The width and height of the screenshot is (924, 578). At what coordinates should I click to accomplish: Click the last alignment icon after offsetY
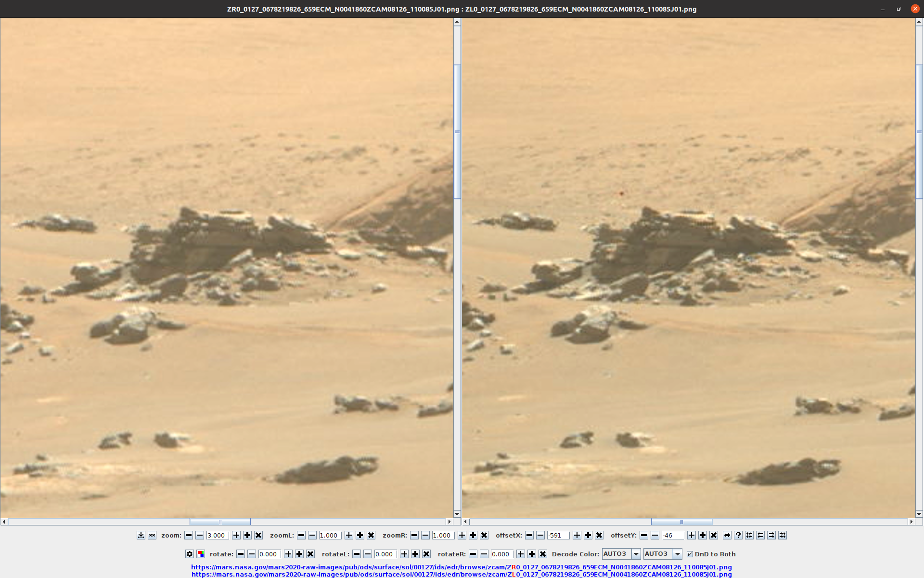tap(783, 535)
